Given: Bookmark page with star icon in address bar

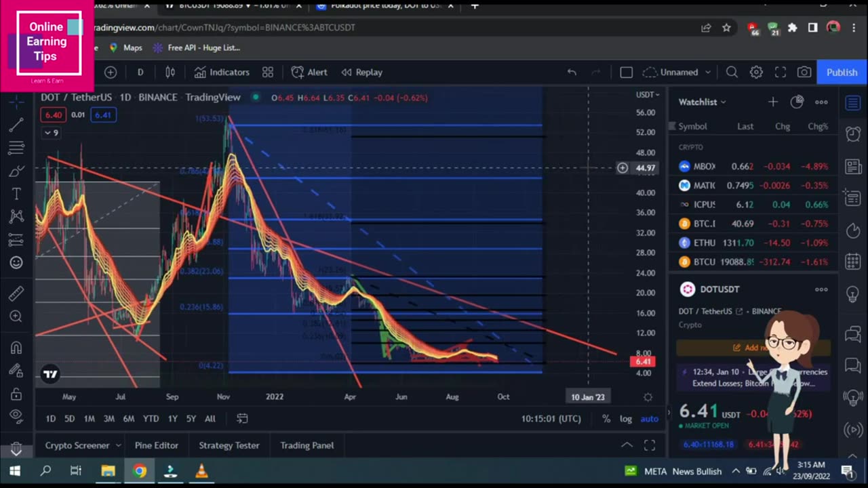Looking at the screenshot, I should coord(726,28).
